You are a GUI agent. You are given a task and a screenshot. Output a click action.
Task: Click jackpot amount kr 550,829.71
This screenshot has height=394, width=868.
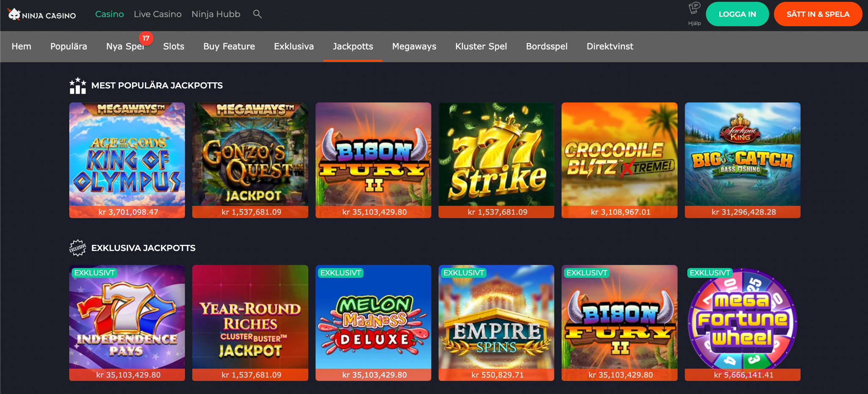498,375
